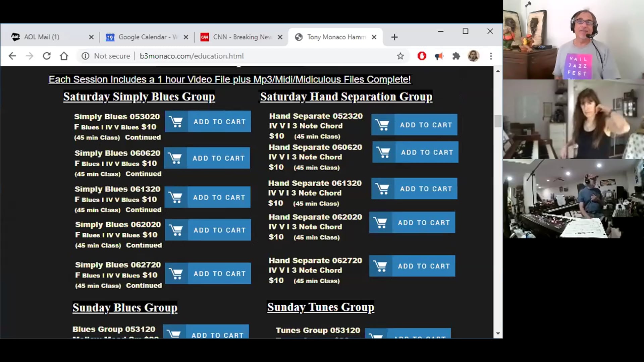This screenshot has height=362, width=644.
Task: Click the browser reload icon
Action: click(47, 56)
